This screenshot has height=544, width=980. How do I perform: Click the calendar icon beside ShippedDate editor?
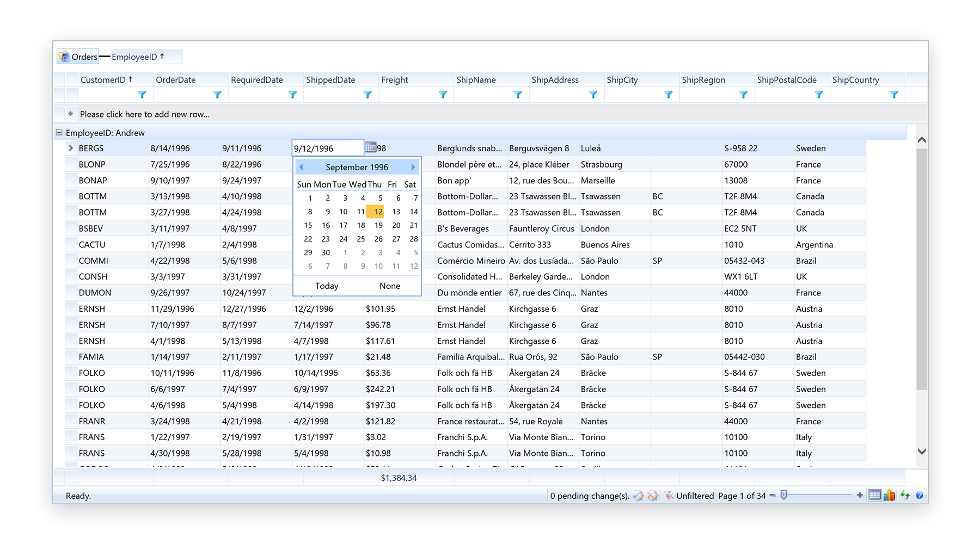[x=371, y=147]
